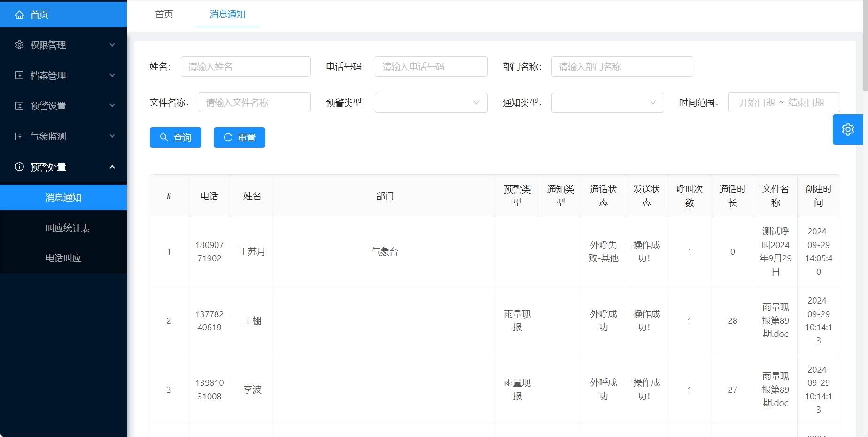Open the 时间范围 date range picker
Screen dimensions: 868x437
[x=783, y=102]
